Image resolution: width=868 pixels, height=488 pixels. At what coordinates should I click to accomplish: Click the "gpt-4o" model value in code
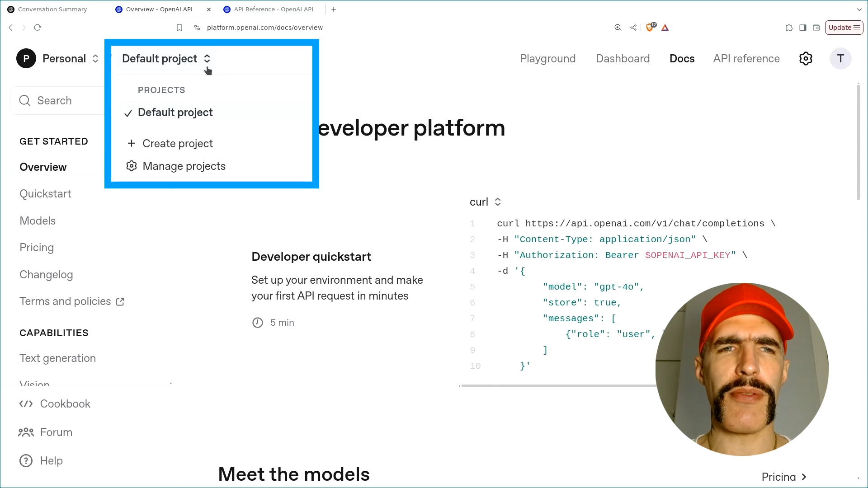point(616,287)
